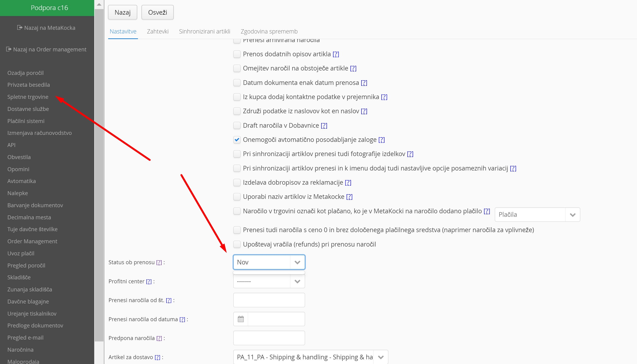Click sidebar scrollbar up arrow

[x=99, y=4]
